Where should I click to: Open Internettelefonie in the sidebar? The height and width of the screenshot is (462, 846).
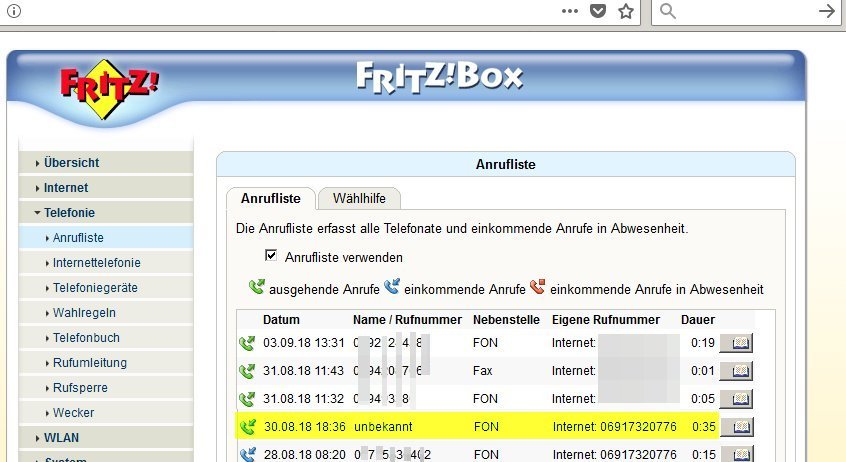coord(106,263)
